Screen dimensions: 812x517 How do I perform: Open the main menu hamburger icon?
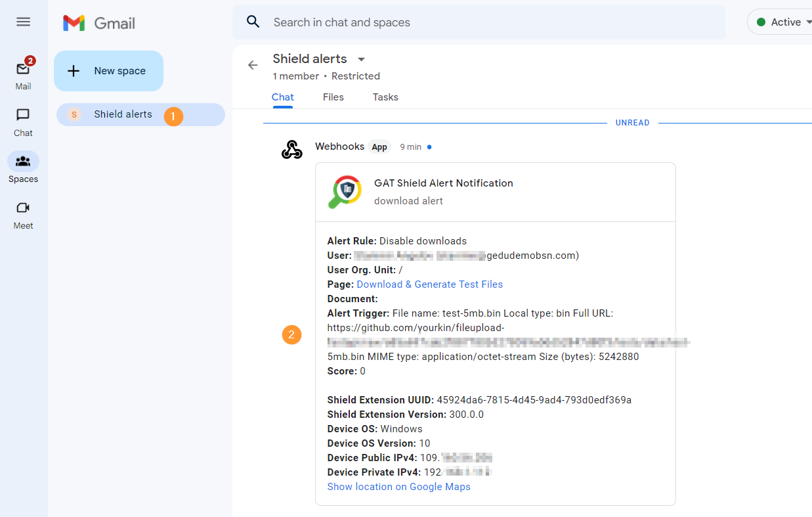(23, 22)
